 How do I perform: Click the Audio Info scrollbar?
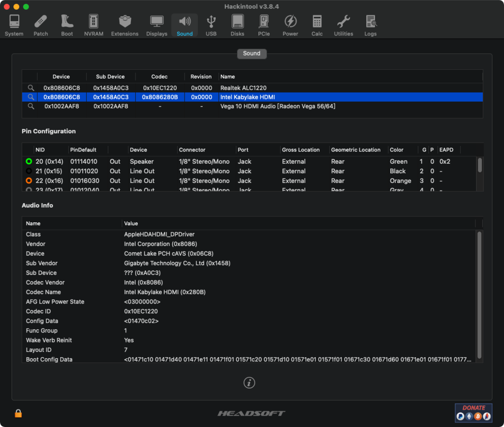[479, 295]
